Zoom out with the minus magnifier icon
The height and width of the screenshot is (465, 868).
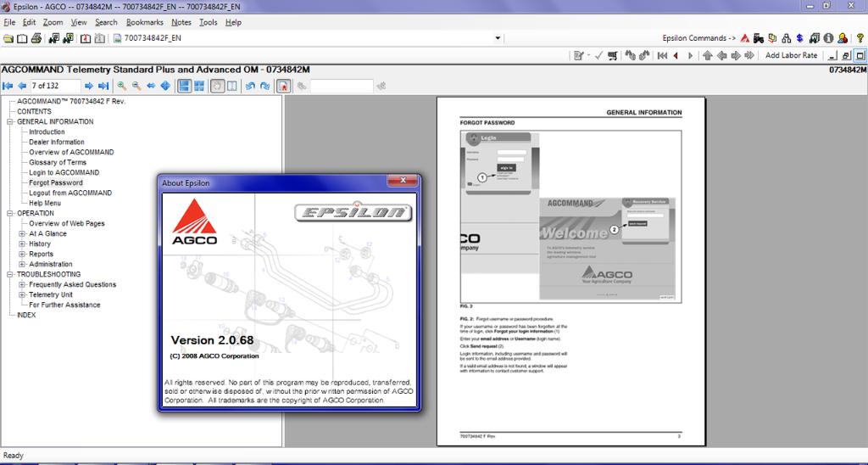136,86
